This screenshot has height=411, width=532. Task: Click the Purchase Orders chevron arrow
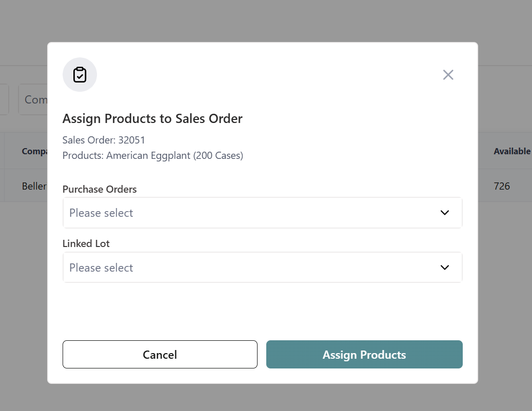click(x=444, y=213)
